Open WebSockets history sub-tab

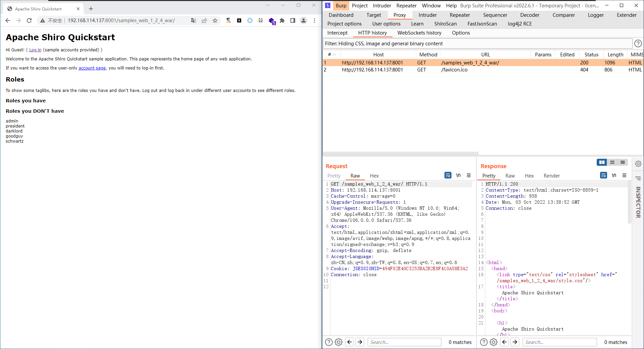click(419, 33)
